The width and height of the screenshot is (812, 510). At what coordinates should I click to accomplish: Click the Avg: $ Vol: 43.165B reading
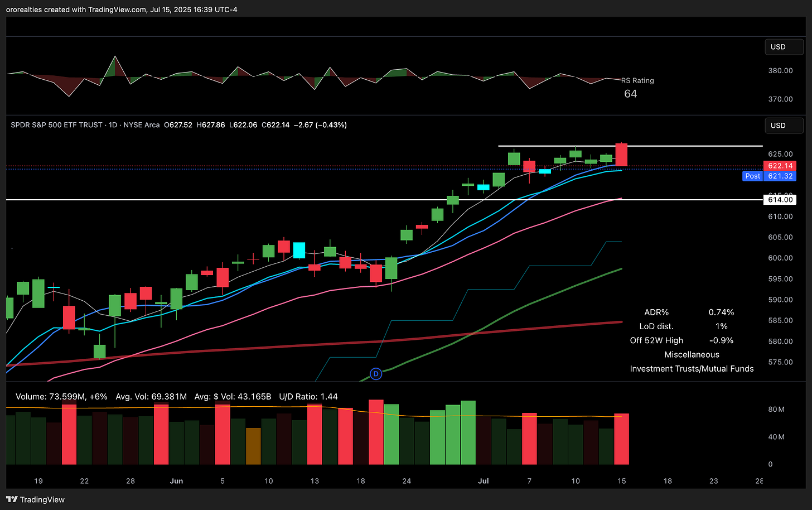tap(233, 396)
